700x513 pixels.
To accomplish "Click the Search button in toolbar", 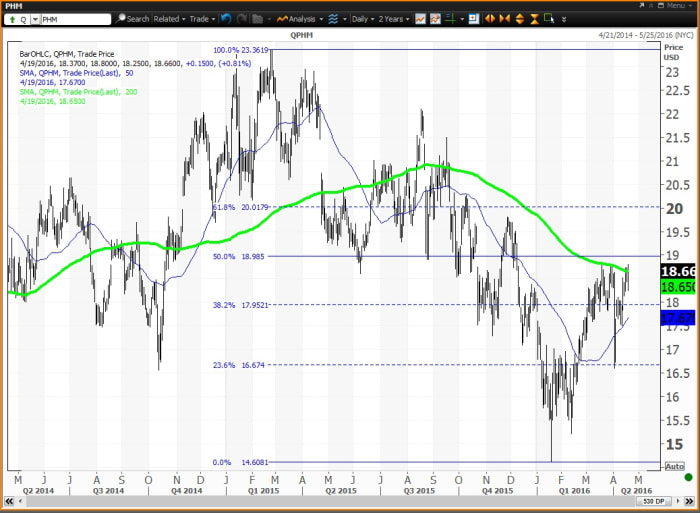I will pos(132,18).
